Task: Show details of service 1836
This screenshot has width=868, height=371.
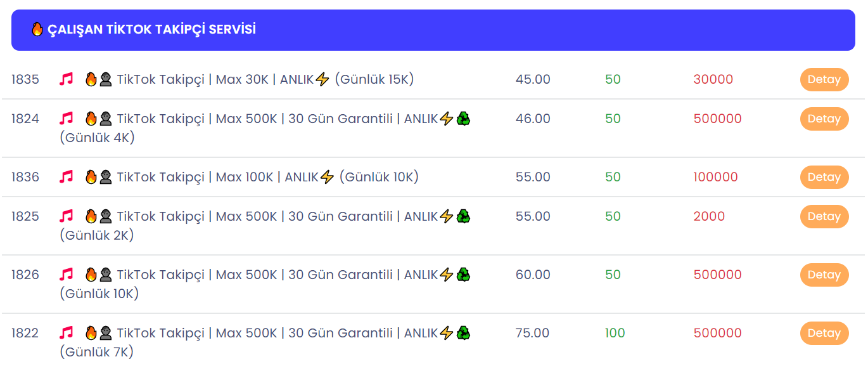Action: coord(824,177)
